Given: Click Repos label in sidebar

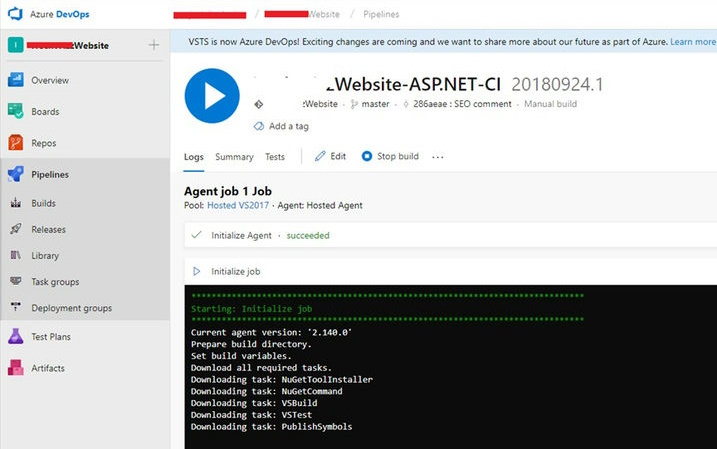Looking at the screenshot, I should coord(44,143).
